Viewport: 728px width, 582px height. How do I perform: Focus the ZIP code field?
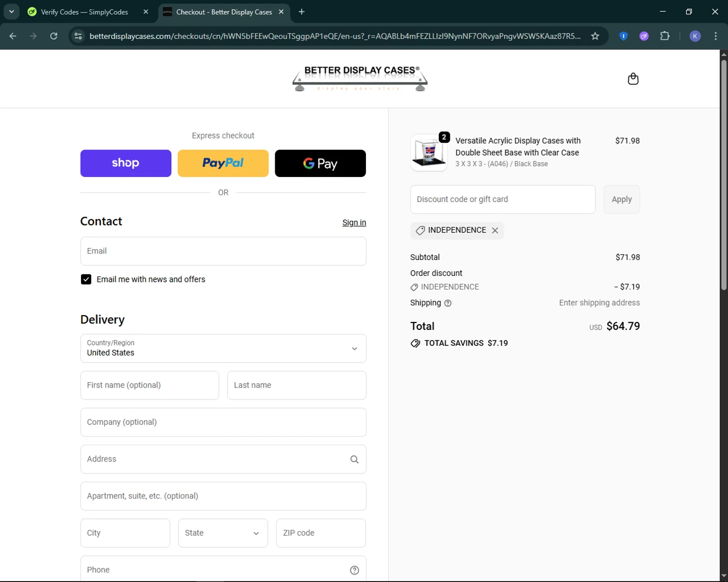click(x=321, y=533)
